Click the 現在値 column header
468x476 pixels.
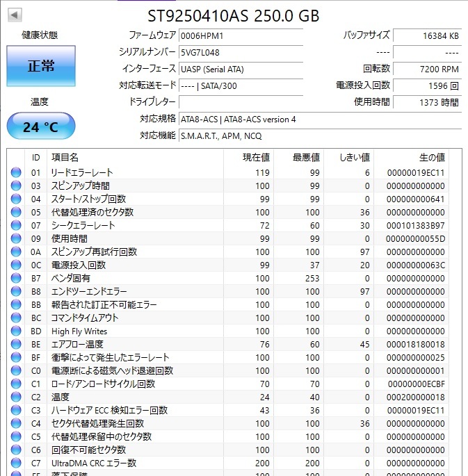pyautogui.click(x=249, y=157)
